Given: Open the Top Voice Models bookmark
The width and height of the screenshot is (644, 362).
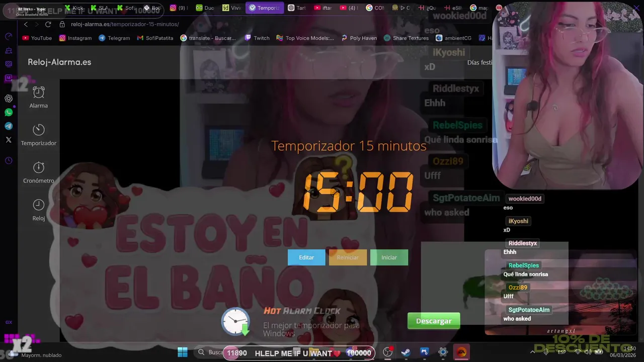Looking at the screenshot, I should click(x=305, y=38).
